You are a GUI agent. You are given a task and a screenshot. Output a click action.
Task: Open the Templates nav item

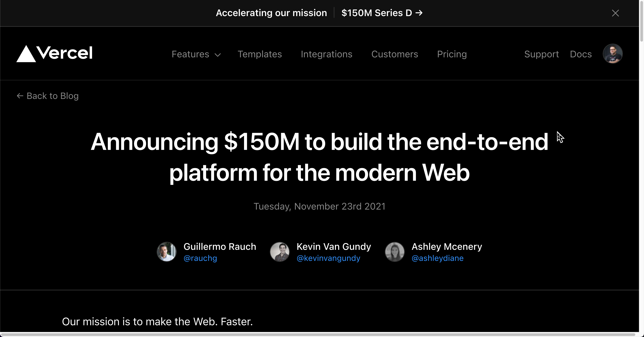(x=260, y=54)
